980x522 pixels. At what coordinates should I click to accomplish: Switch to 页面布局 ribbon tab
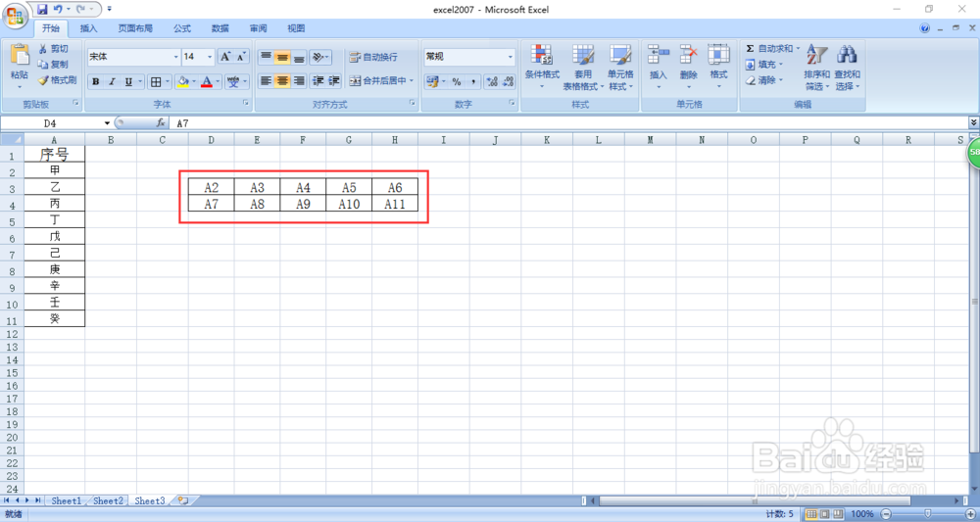tap(135, 28)
